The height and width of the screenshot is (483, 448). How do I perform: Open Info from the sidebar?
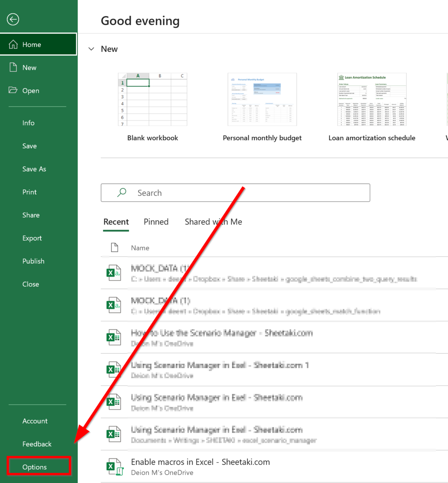[28, 122]
